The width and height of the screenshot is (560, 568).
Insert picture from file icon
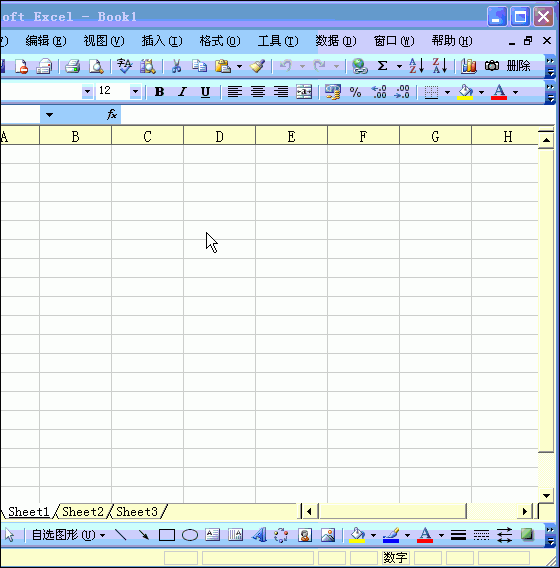click(x=328, y=535)
